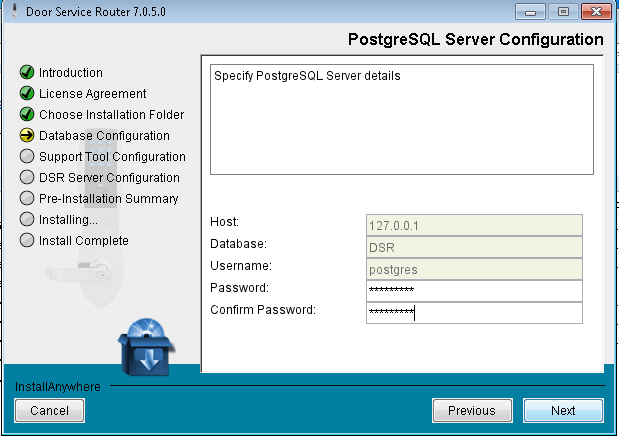619x436 pixels.
Task: Click the Database: label
Action: 238,244
